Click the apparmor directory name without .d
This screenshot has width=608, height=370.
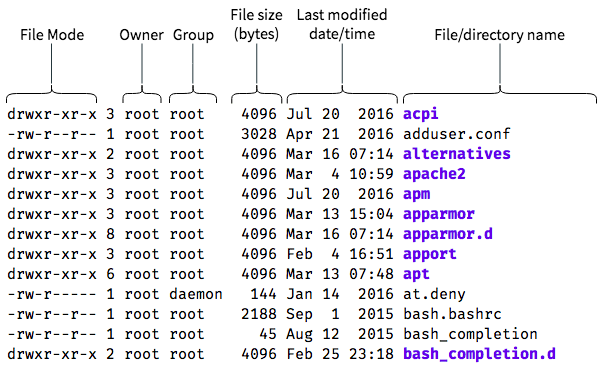point(439,214)
